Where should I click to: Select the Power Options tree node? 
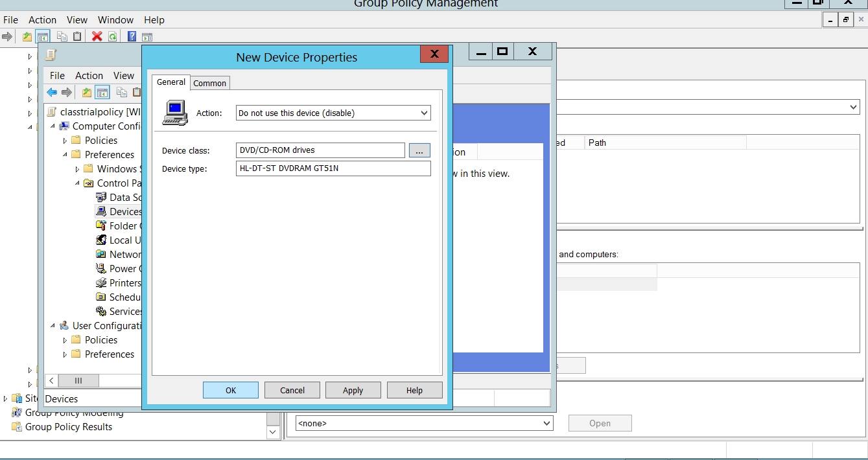click(122, 269)
